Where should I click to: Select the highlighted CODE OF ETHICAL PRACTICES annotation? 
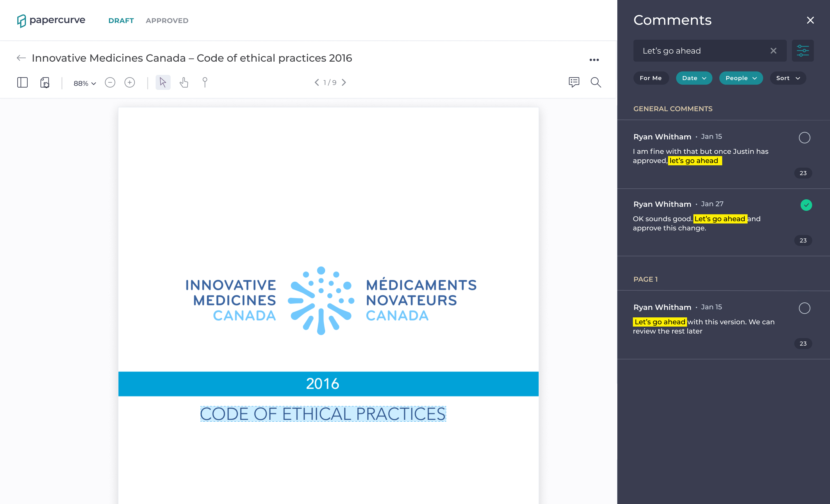323,414
